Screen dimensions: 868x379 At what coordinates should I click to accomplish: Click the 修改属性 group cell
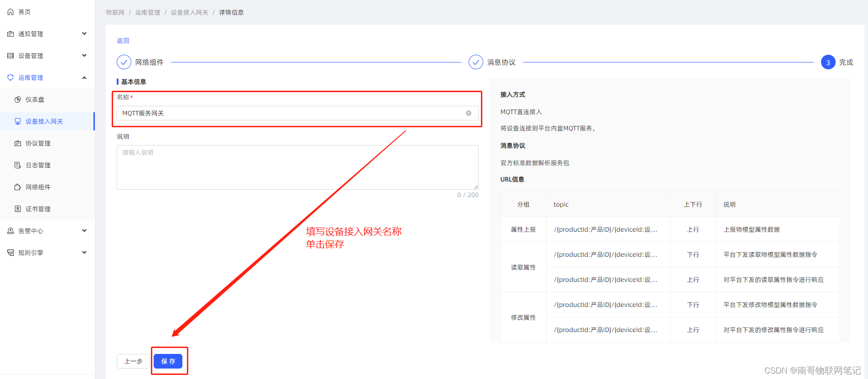pyautogui.click(x=523, y=317)
